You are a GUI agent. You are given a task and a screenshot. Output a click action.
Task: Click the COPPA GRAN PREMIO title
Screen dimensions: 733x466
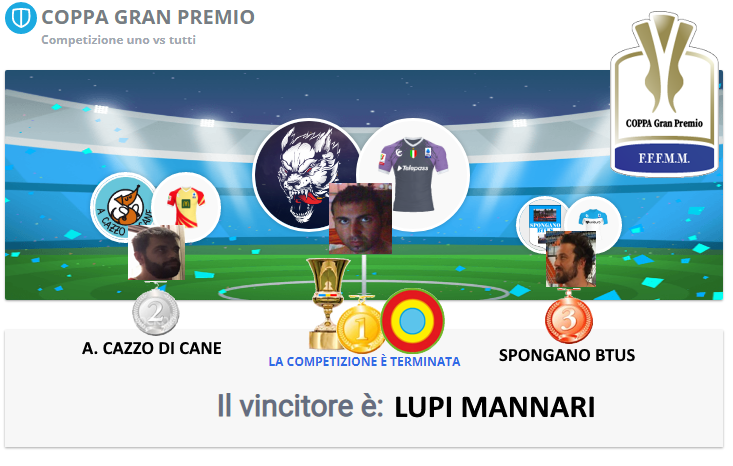[148, 17]
